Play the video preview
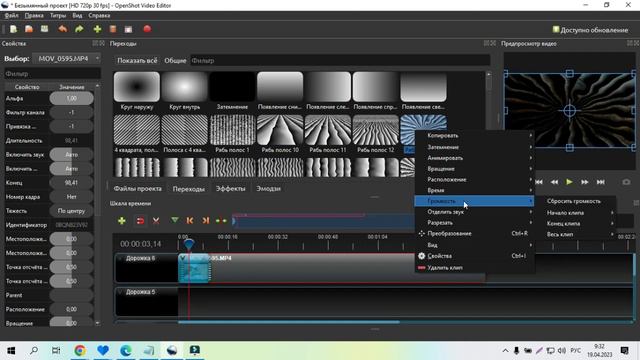 pyautogui.click(x=569, y=182)
